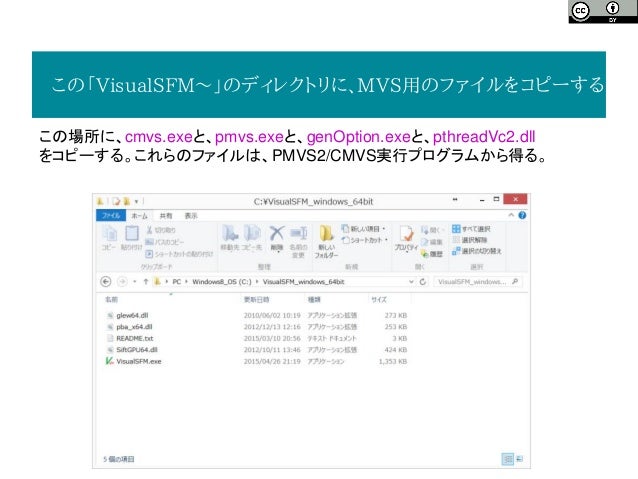Open the Quick Access Toolbar customize dropdown

point(137,201)
